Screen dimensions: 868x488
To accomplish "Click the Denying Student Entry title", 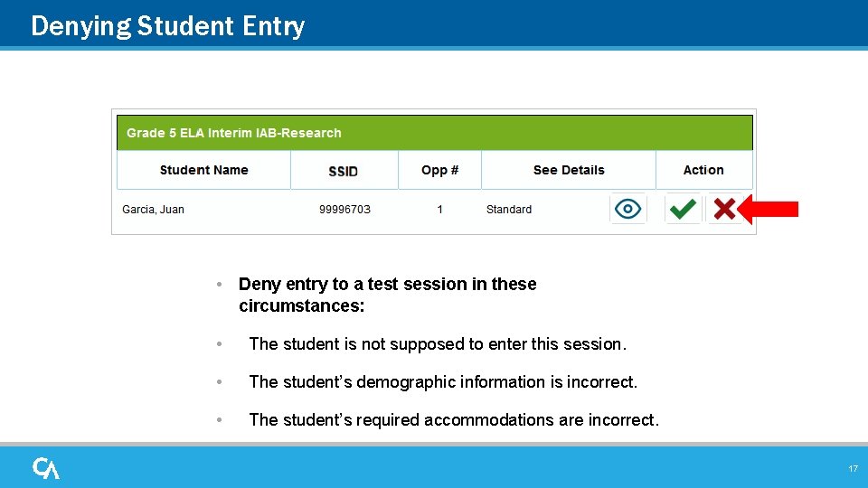I will tap(168, 26).
